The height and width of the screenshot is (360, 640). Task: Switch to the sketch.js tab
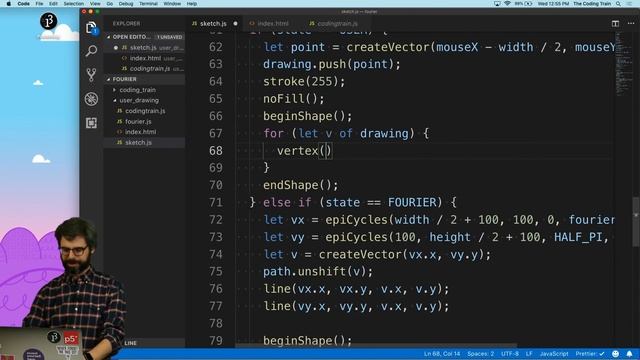(x=213, y=24)
